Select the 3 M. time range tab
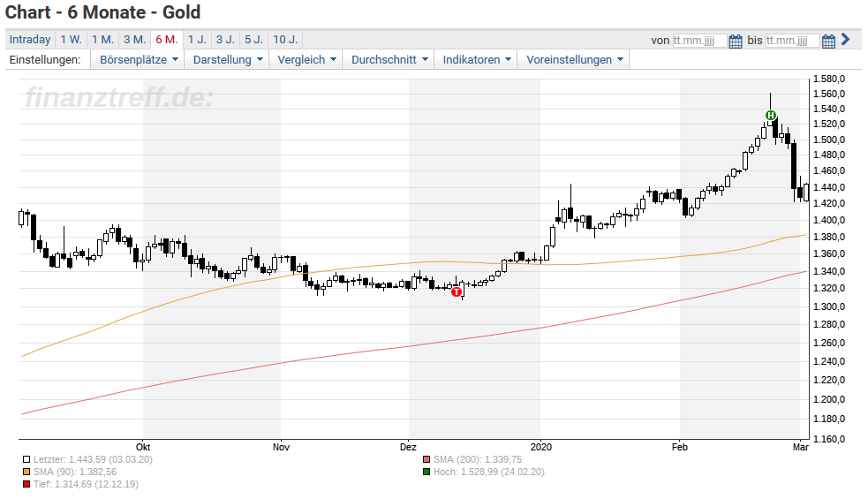Image resolution: width=868 pixels, height=499 pixels. [134, 40]
